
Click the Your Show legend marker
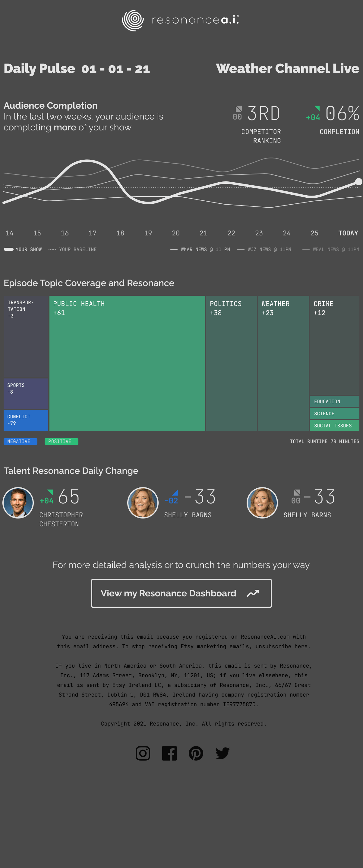click(x=9, y=249)
